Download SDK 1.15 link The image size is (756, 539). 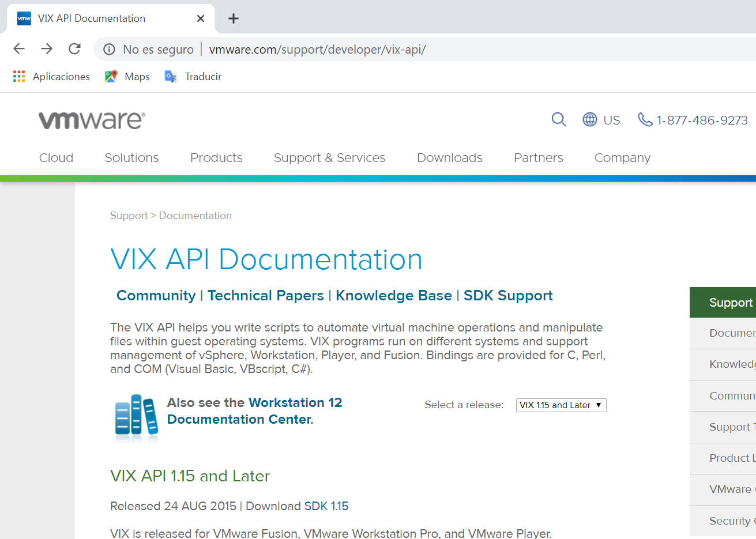point(326,506)
